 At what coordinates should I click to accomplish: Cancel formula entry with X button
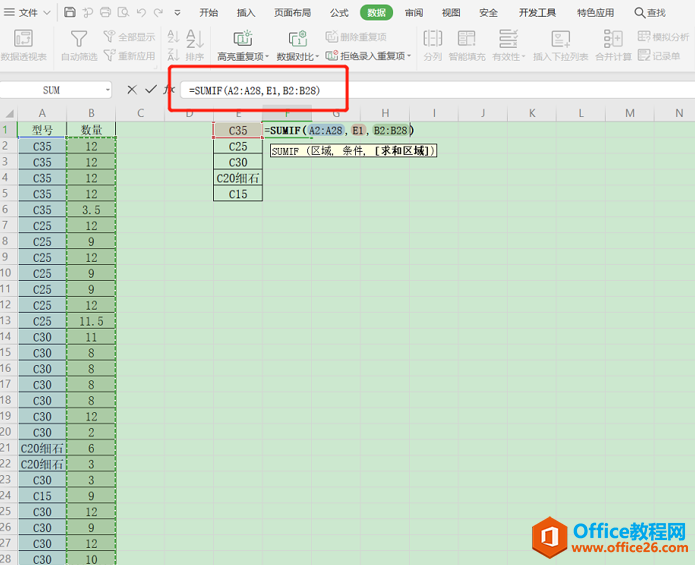132,90
